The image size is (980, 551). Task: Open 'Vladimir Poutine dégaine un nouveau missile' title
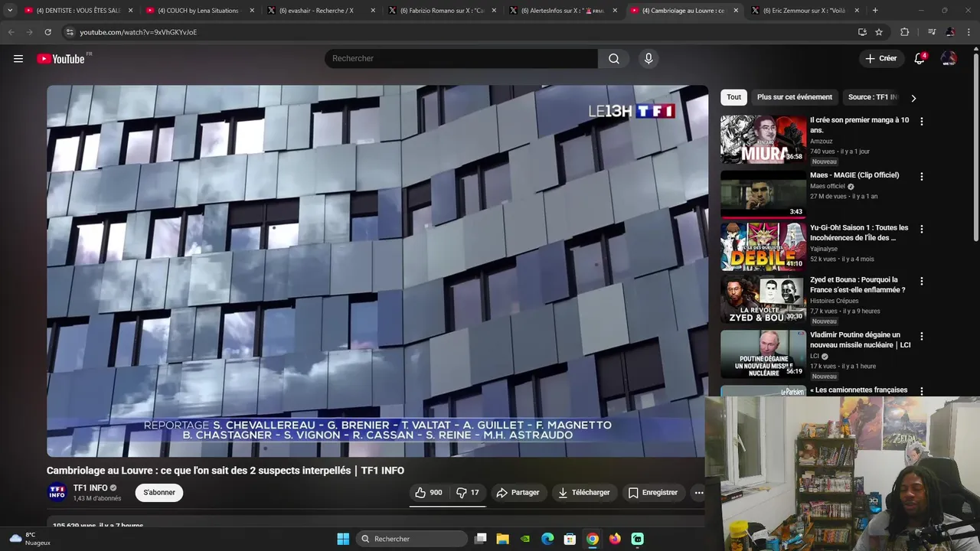click(860, 340)
